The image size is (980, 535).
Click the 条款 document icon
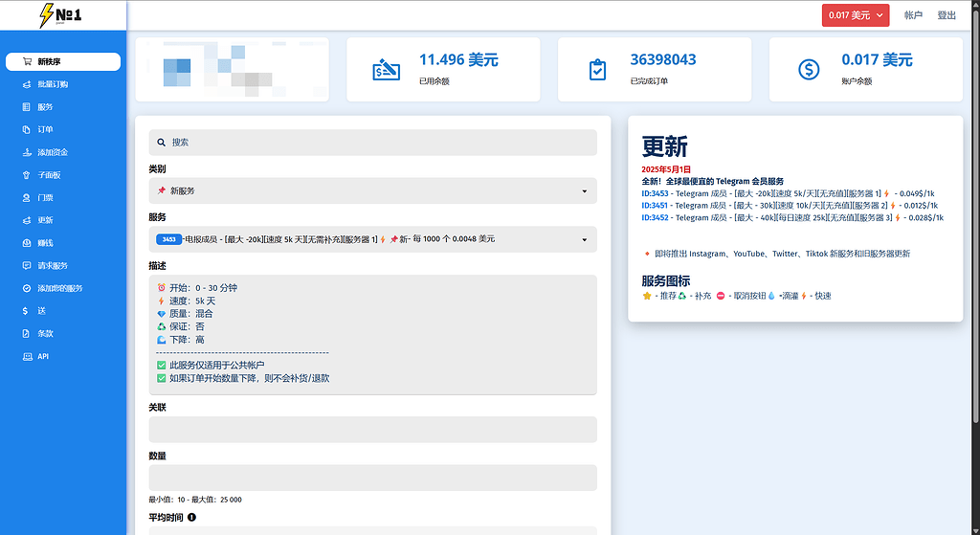pyautogui.click(x=26, y=333)
